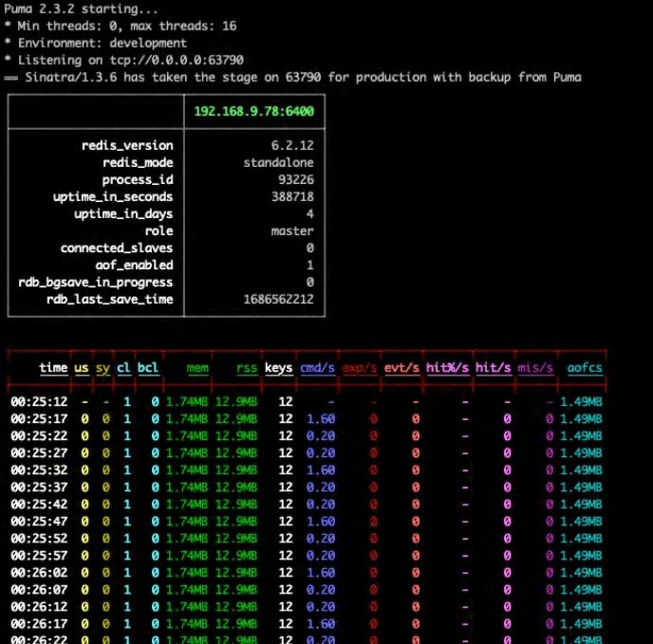Select the "time" column header

click(53, 367)
